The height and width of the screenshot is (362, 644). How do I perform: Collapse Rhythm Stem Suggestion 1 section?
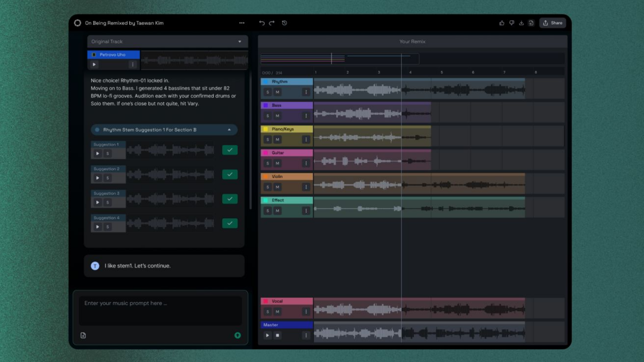(x=229, y=130)
